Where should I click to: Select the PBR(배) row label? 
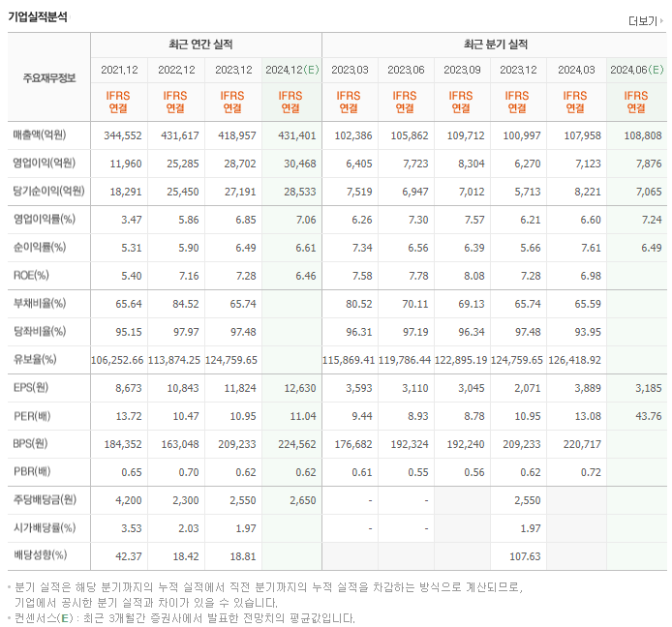pyautogui.click(x=32, y=471)
